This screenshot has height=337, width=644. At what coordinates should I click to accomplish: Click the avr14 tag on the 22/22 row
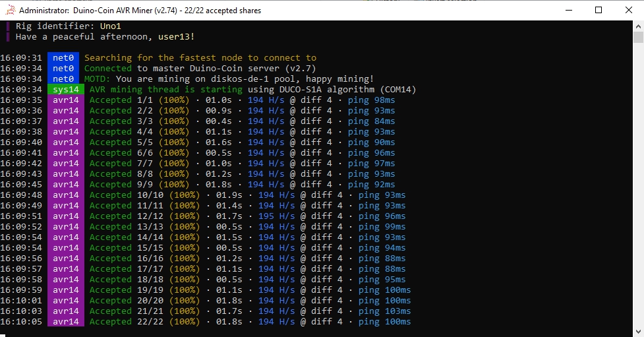(66, 322)
